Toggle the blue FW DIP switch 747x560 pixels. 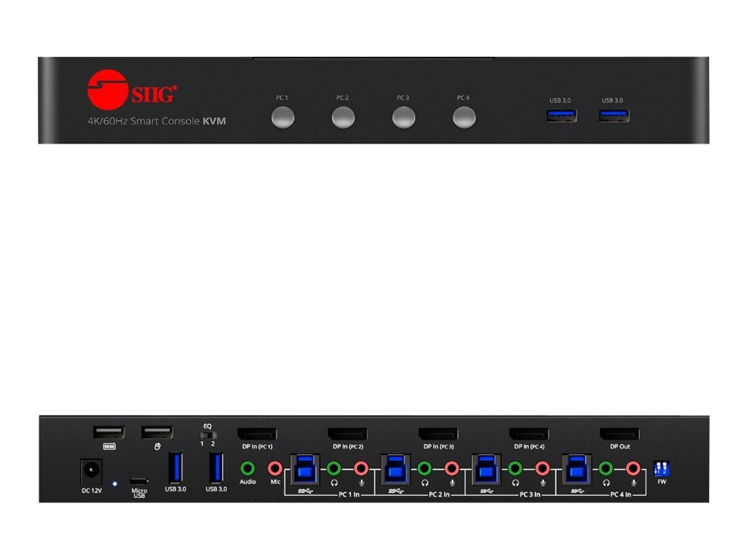(x=661, y=469)
